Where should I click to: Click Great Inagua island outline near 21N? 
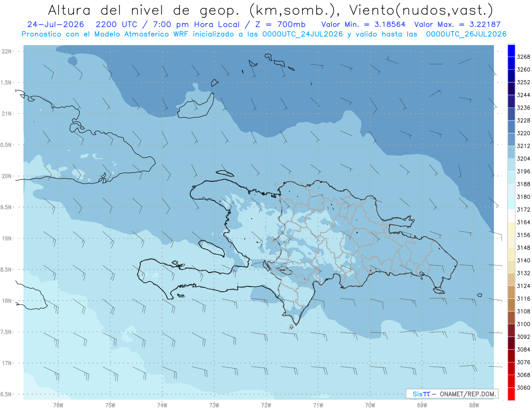pyautogui.click(x=196, y=105)
